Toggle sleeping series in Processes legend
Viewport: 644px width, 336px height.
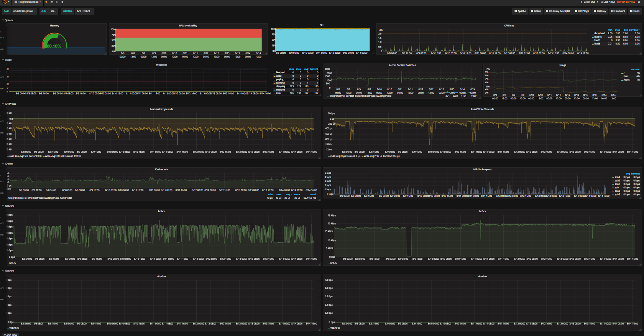point(280,86)
